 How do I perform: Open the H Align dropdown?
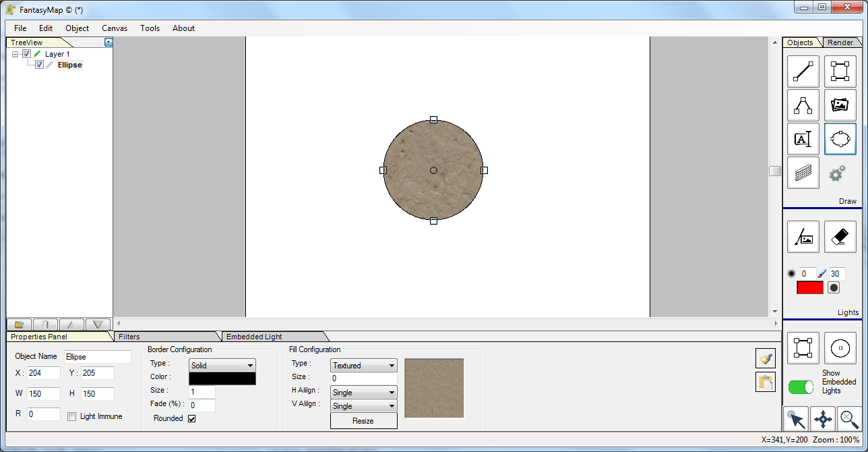(x=364, y=392)
